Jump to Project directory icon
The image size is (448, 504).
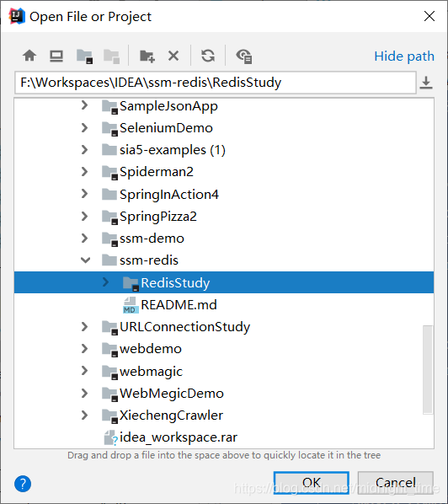pyautogui.click(x=84, y=56)
